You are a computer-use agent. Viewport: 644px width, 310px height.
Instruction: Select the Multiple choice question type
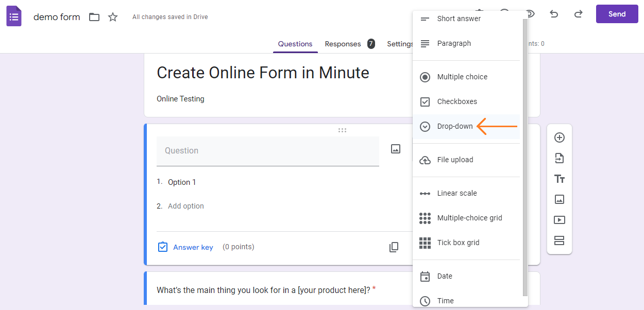click(x=462, y=77)
